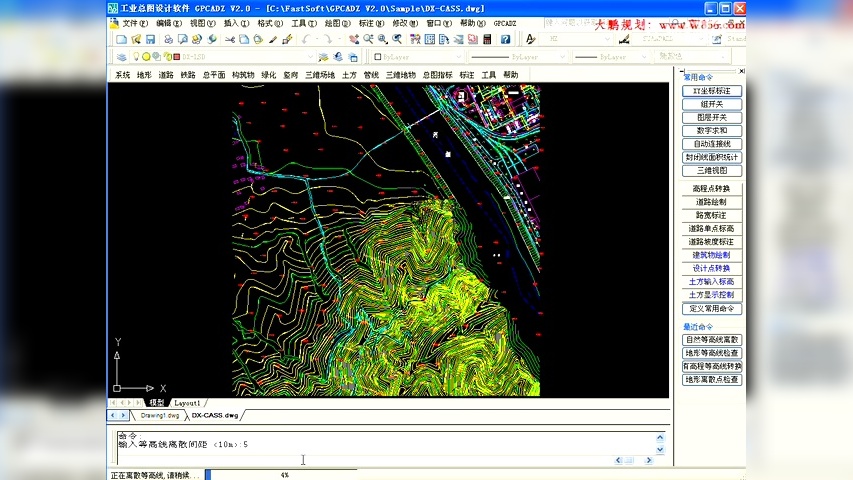Click the calculator icon in the toolbar

coord(487,39)
